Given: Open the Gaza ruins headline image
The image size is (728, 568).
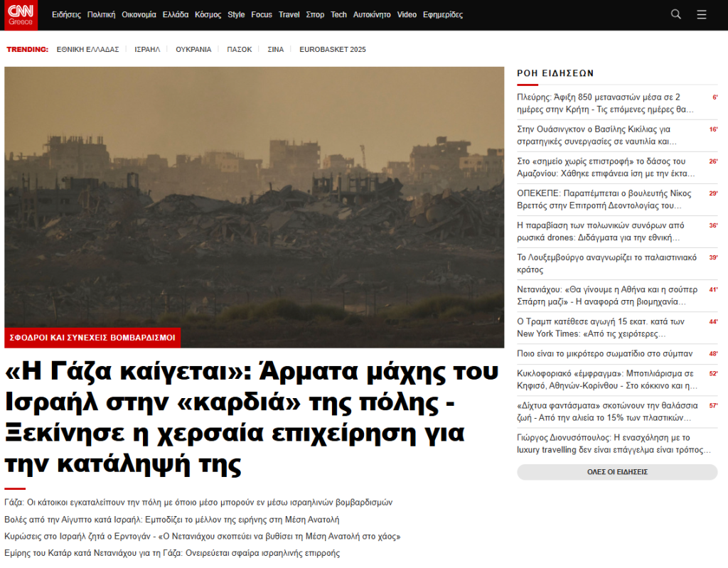Looking at the screenshot, I should pos(254,197).
